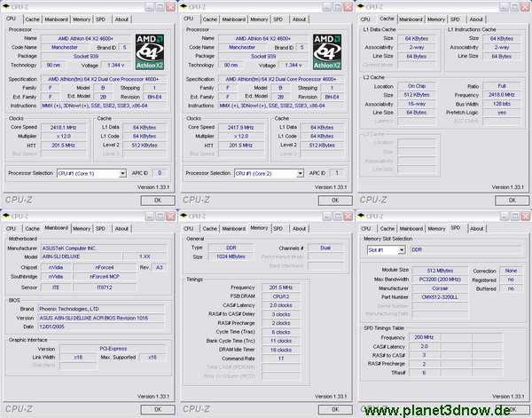Image resolution: width=532 pixels, height=418 pixels.
Task: Click the Bank Cycle Time 11 clocks value
Action: (281, 341)
